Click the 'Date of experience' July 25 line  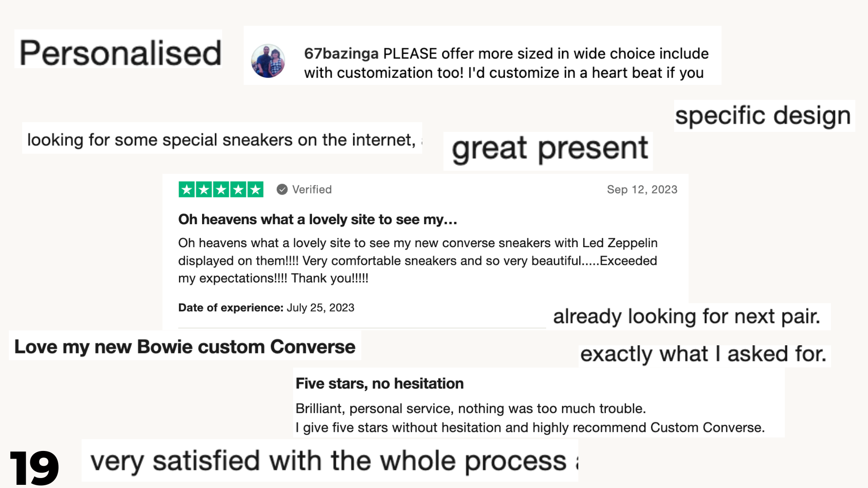[266, 308]
